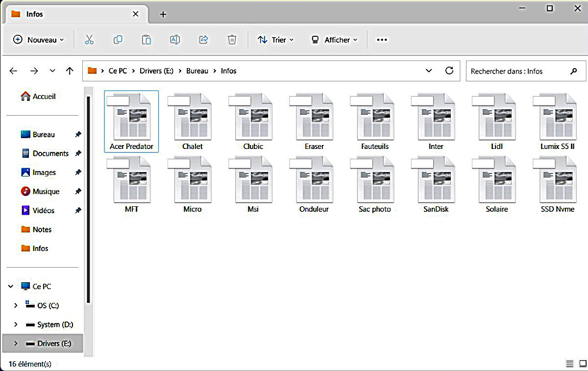Select the Lumix S5 II file
Screen dimensions: 588x371
[557, 122]
